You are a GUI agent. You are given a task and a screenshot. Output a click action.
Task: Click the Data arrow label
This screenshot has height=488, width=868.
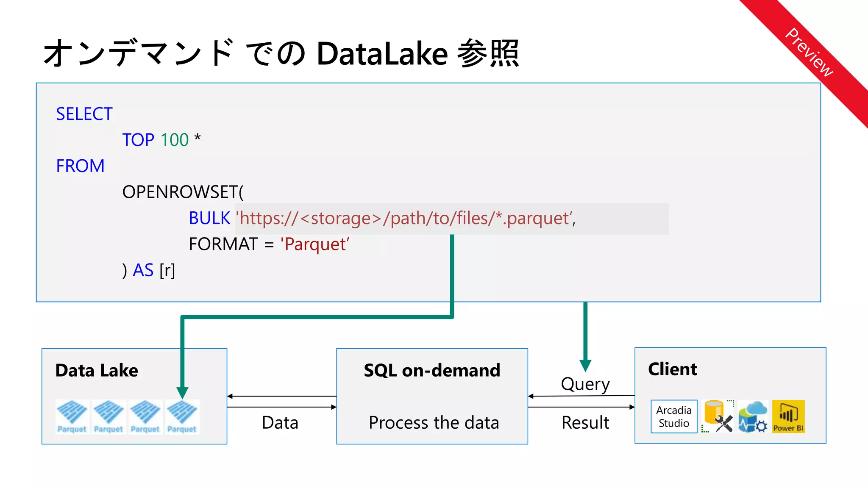280,422
